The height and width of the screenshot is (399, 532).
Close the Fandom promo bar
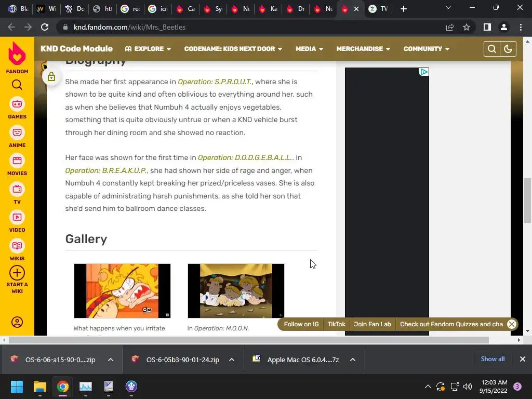point(512,324)
